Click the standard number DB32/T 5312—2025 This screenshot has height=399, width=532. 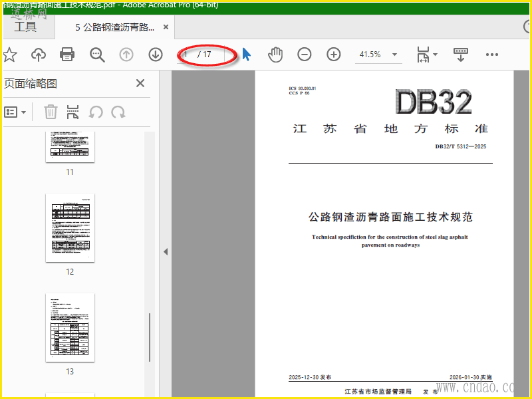(461, 146)
